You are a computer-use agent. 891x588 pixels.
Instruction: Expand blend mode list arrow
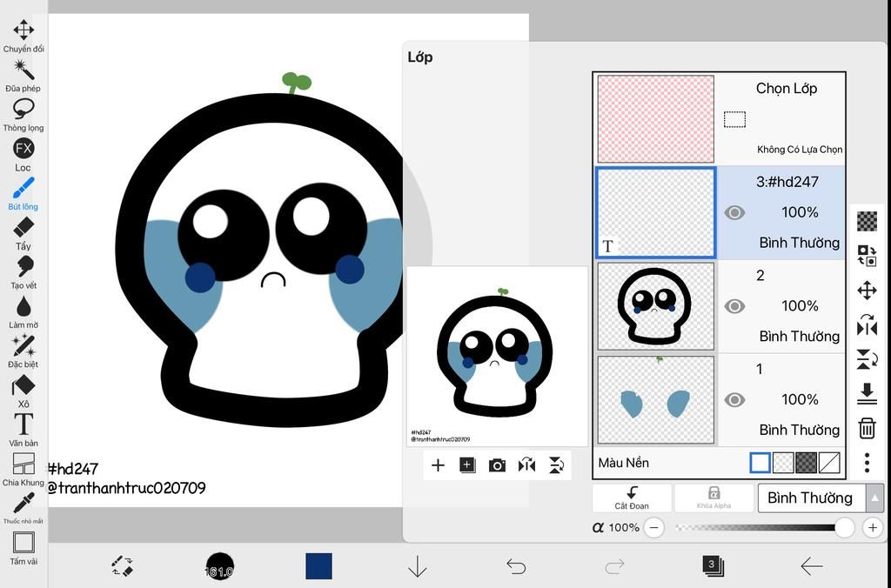pos(875,498)
